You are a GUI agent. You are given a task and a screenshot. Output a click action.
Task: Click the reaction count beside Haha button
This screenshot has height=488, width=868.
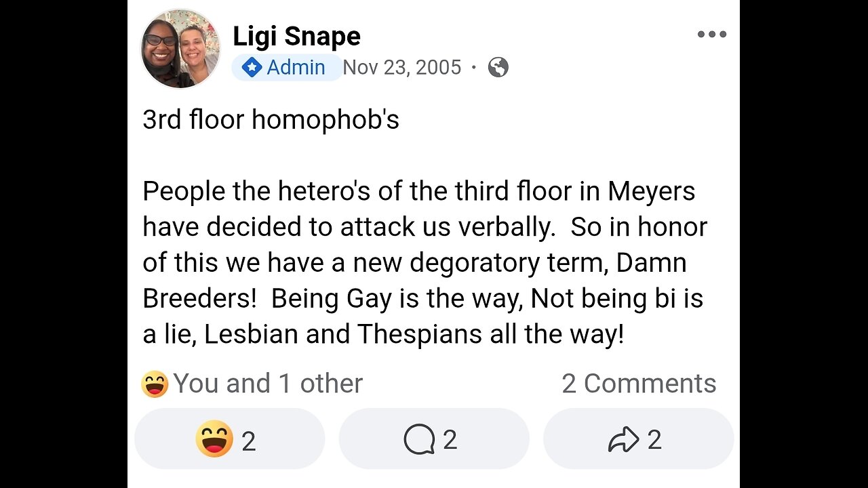(249, 441)
